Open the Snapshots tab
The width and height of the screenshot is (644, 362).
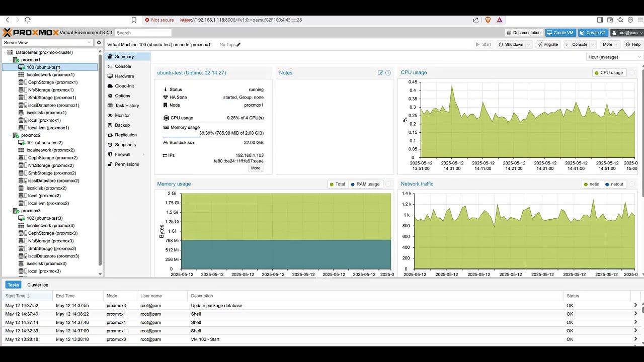click(x=128, y=145)
